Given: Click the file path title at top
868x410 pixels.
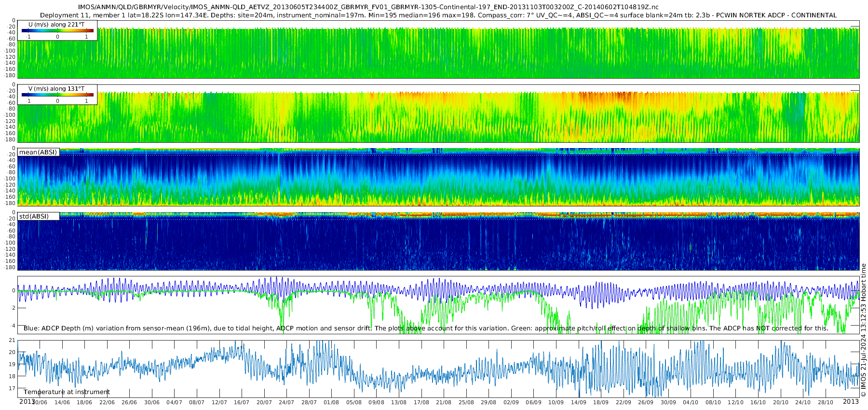Looking at the screenshot, I should pyautogui.click(x=368, y=7).
